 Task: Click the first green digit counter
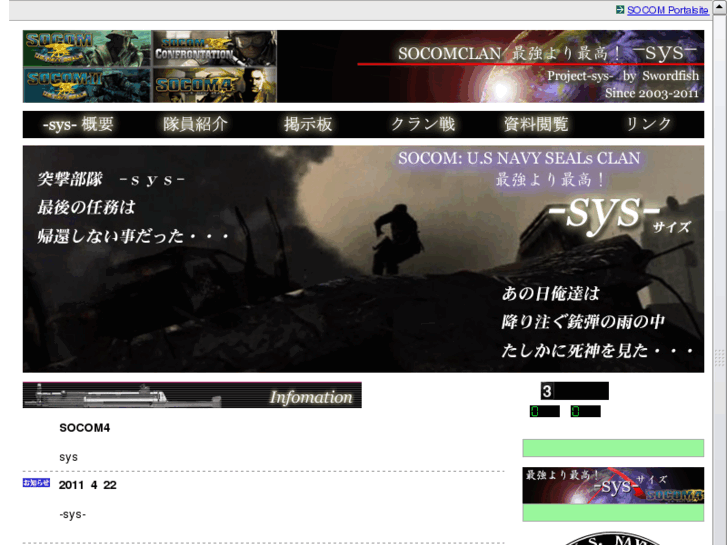click(545, 411)
